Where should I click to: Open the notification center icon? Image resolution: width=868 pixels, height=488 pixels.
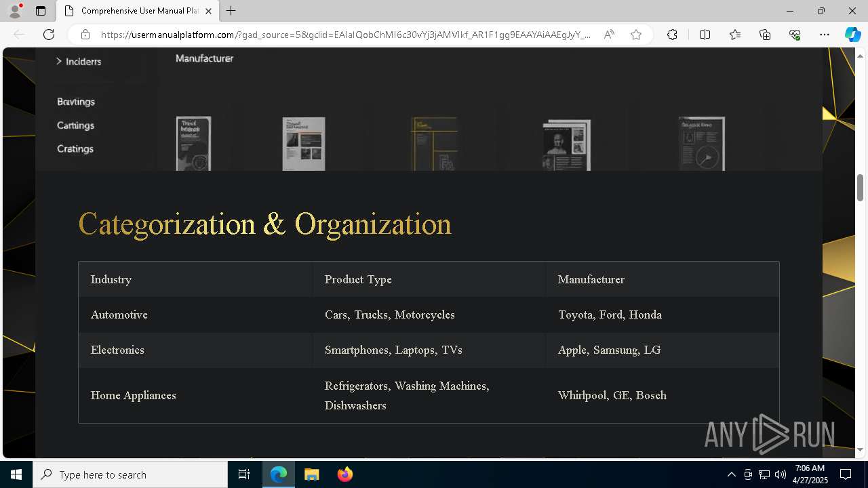846,474
